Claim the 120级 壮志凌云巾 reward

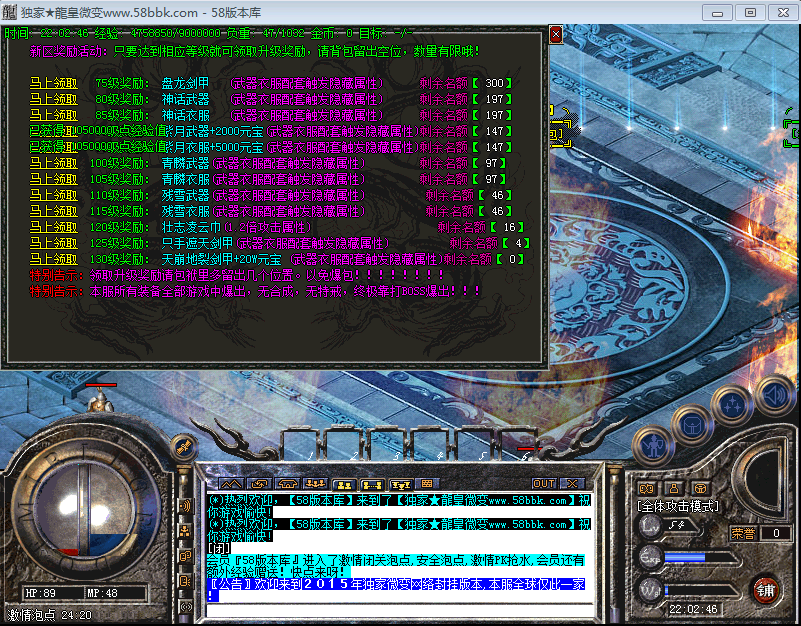click(x=53, y=227)
